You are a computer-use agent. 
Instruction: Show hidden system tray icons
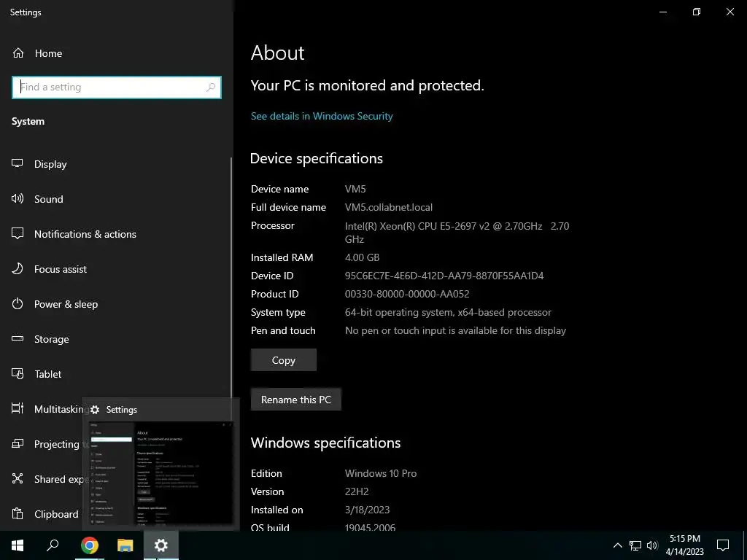[617, 545]
